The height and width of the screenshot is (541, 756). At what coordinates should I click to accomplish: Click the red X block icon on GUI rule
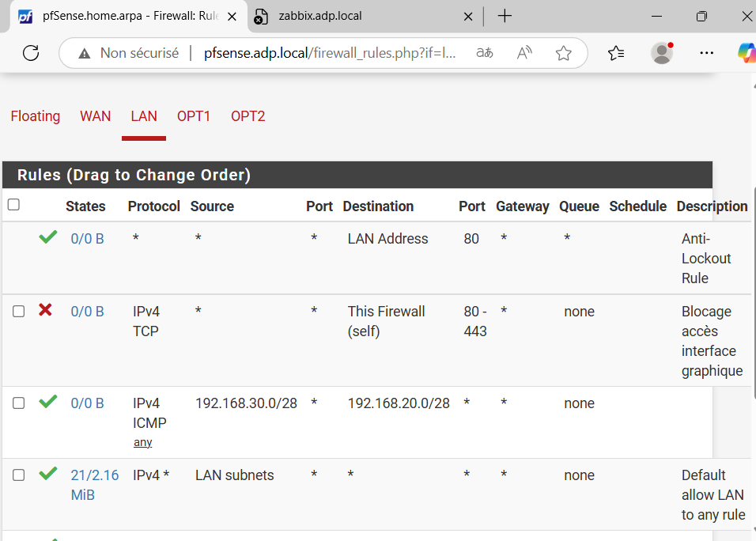click(x=46, y=310)
